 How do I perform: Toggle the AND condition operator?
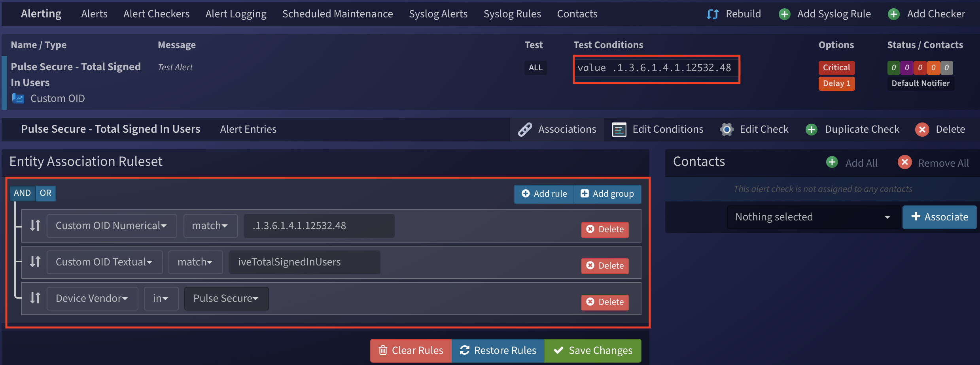(22, 193)
